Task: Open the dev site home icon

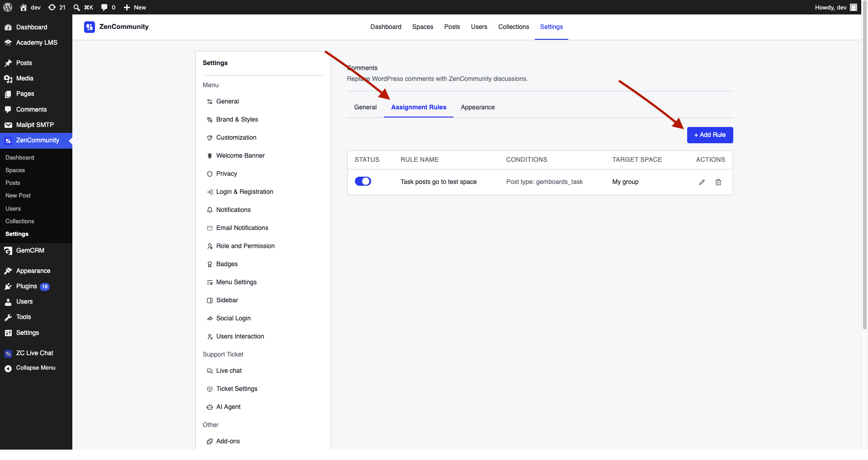Action: [24, 7]
